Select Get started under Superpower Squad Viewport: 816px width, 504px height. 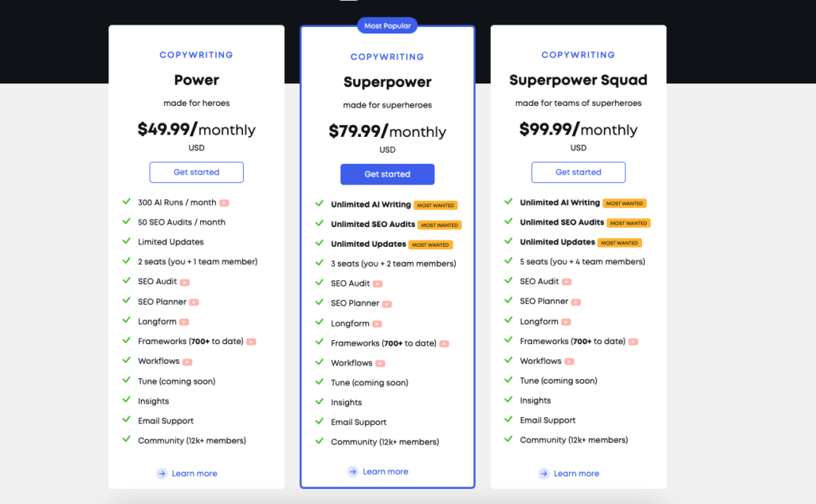point(579,172)
